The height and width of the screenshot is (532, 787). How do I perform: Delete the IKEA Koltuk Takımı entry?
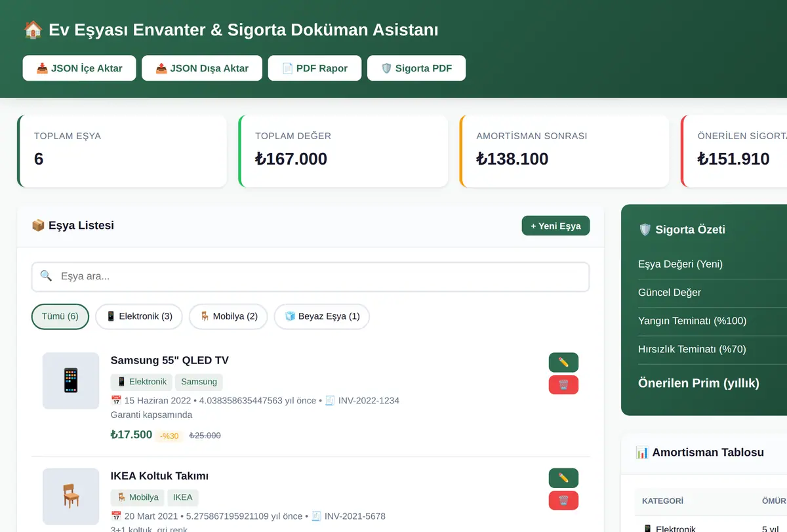(x=563, y=501)
